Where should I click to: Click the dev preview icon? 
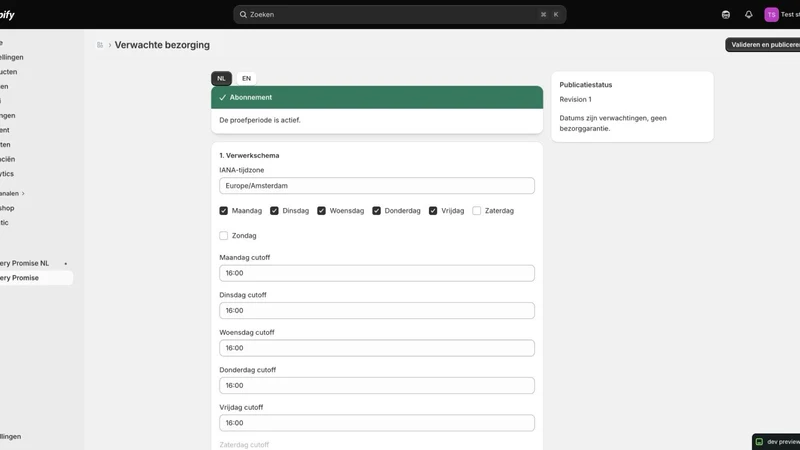point(759,442)
